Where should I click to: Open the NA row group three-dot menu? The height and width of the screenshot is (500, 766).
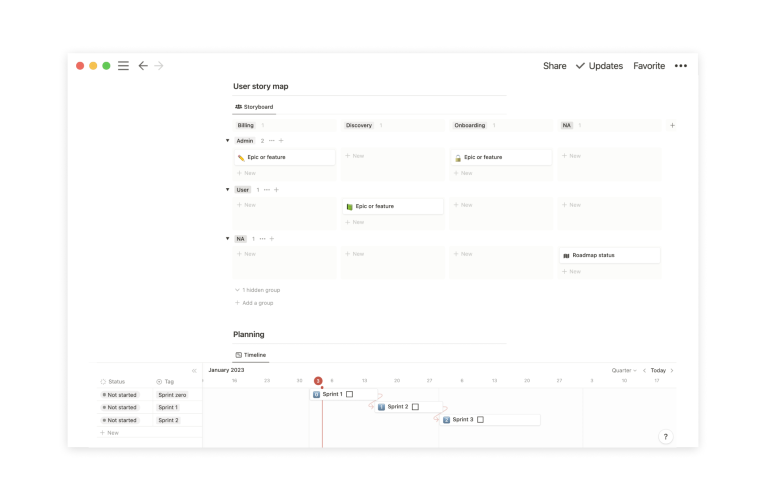click(262, 239)
